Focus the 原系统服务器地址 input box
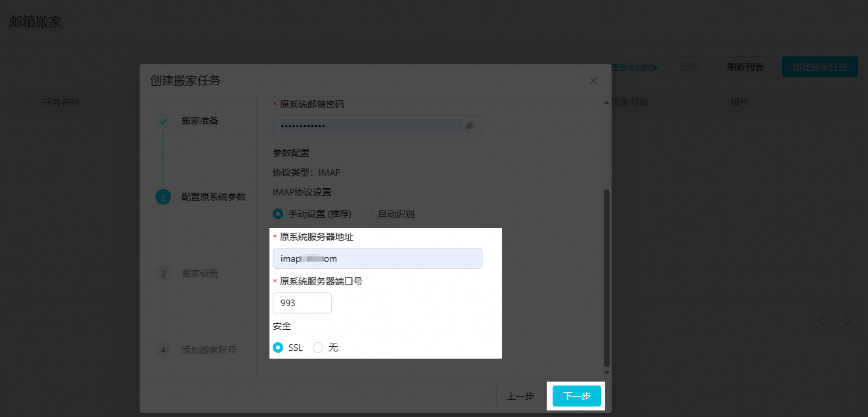The image size is (868, 417). [x=377, y=258]
